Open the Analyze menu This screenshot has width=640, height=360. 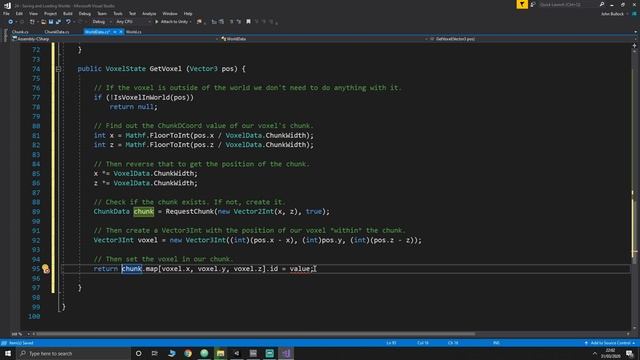[149, 13]
